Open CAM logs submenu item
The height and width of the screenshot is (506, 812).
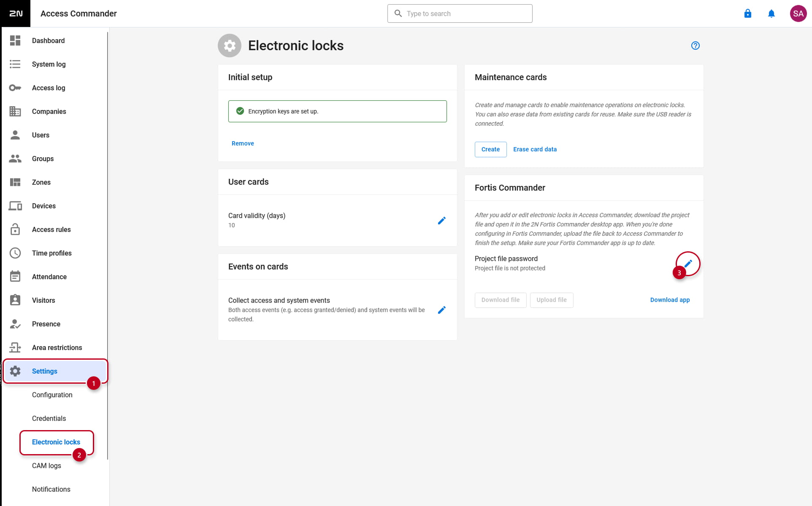click(46, 466)
